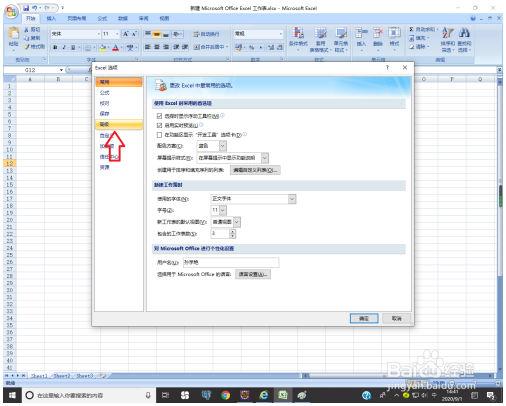Click the Cut (剪切) scissors icon
The image size is (506, 406).
point(27,30)
